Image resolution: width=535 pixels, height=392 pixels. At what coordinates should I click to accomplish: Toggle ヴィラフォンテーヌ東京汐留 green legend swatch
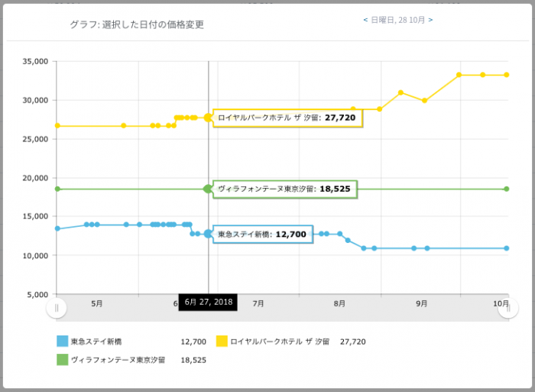click(x=62, y=360)
